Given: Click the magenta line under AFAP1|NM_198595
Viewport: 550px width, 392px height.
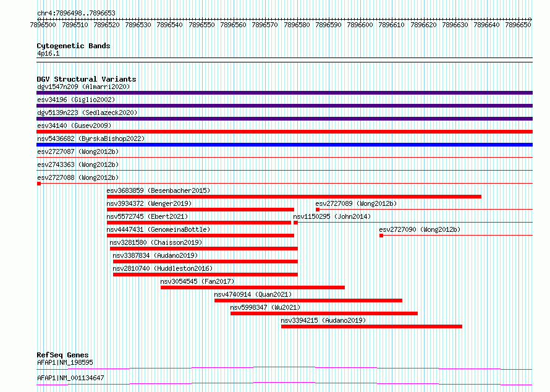Looking at the screenshot, I should tap(284, 368).
